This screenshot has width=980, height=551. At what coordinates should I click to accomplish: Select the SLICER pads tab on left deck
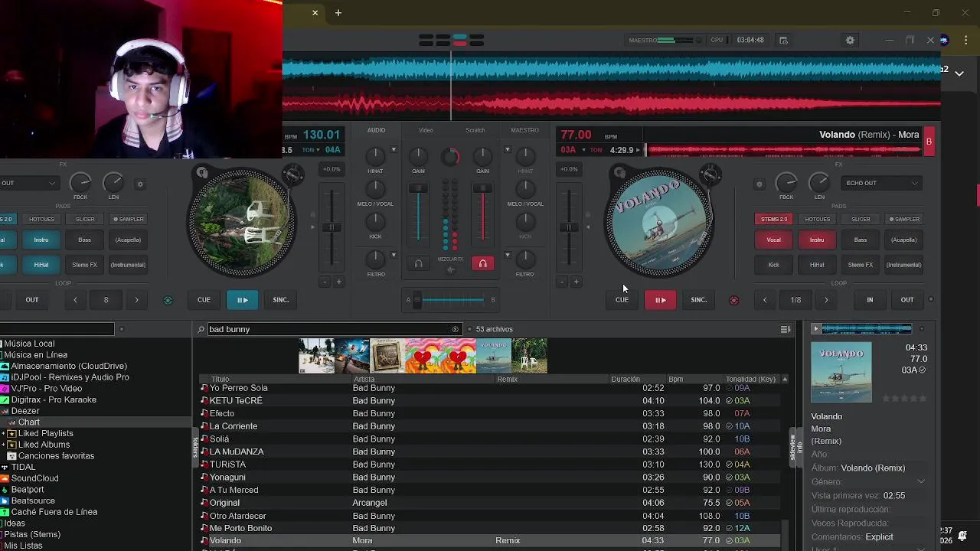85,220
